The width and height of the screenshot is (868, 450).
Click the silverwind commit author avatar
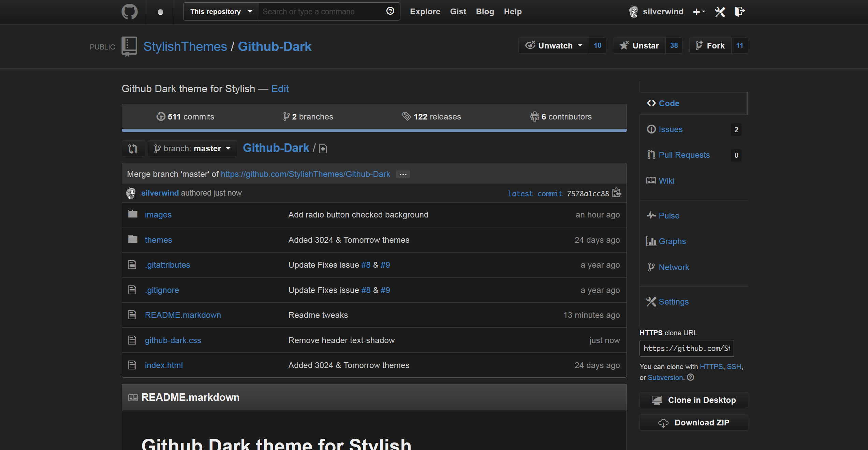click(x=131, y=193)
